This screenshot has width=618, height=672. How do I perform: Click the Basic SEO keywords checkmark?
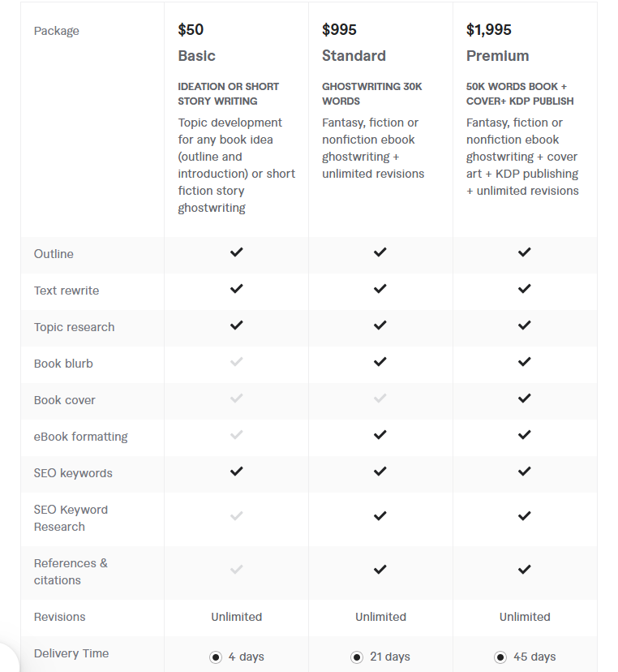(236, 472)
